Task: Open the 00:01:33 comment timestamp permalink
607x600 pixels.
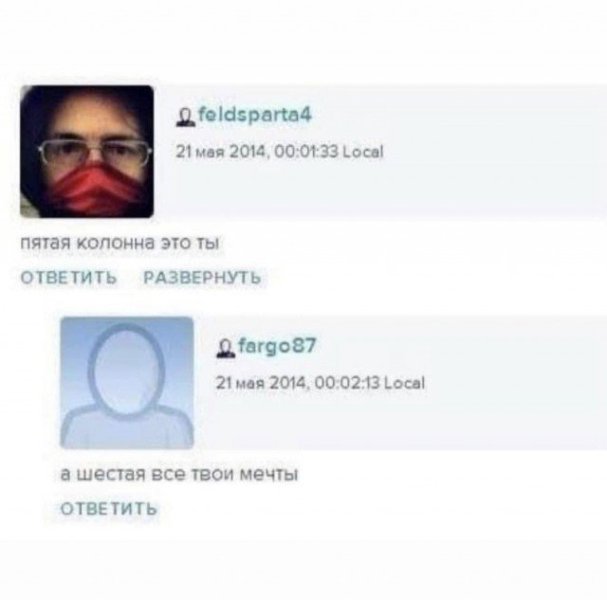Action: pos(279,151)
